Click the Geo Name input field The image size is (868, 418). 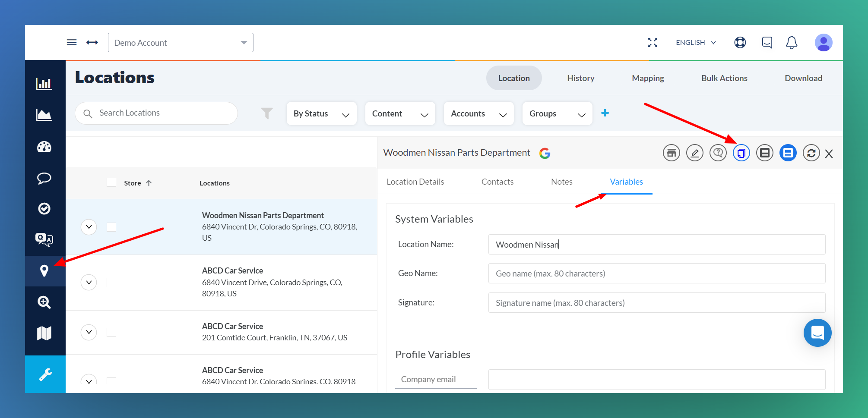click(657, 273)
